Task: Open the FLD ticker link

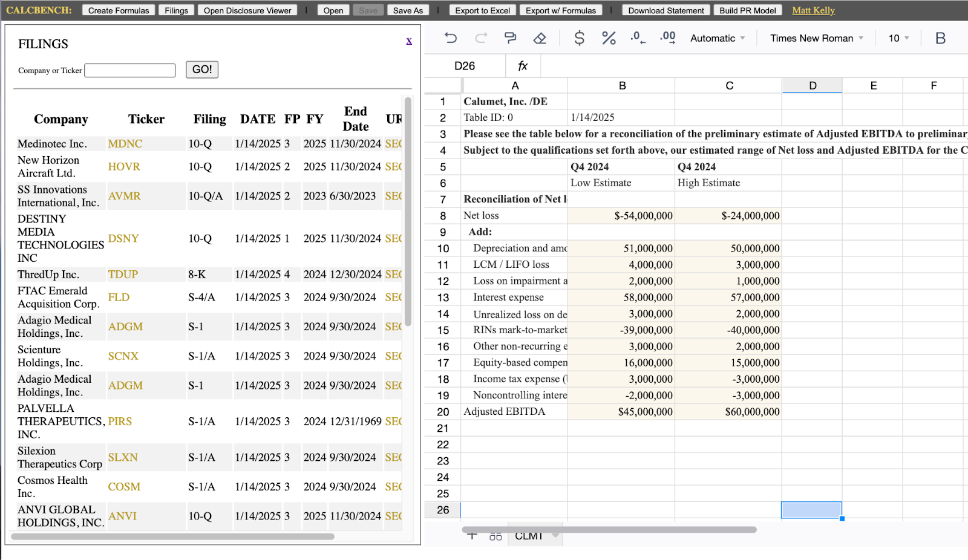Action: pos(119,298)
